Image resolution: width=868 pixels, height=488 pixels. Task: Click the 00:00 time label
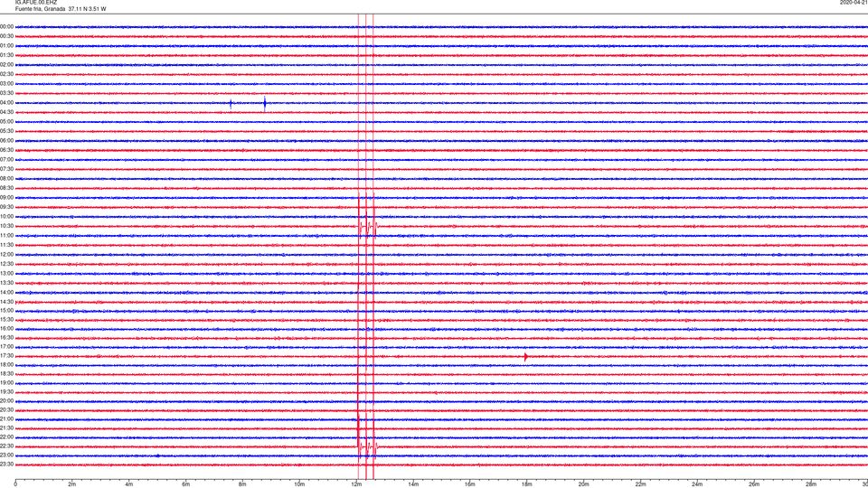click(6, 26)
